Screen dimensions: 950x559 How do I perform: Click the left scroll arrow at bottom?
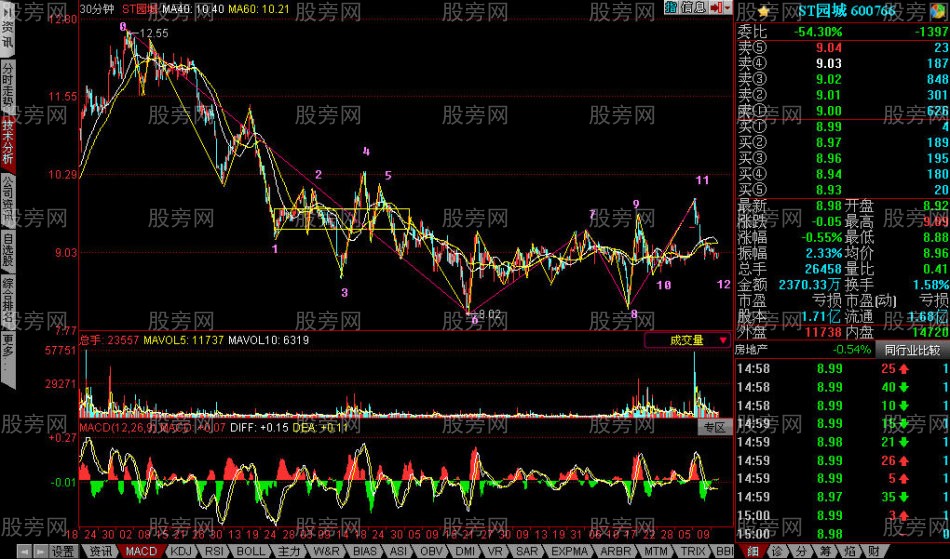[23, 552]
